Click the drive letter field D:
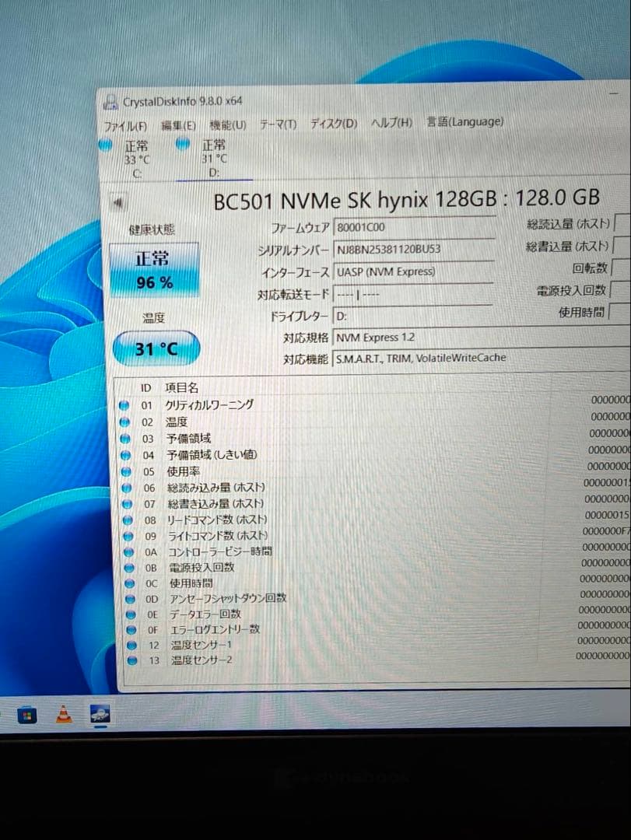This screenshot has height=840, width=631. coord(413,316)
